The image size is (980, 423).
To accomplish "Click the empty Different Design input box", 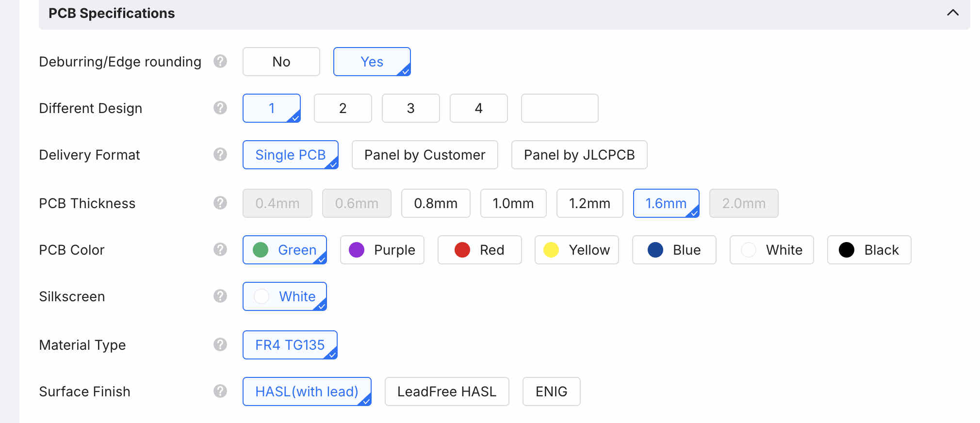I will 559,108.
